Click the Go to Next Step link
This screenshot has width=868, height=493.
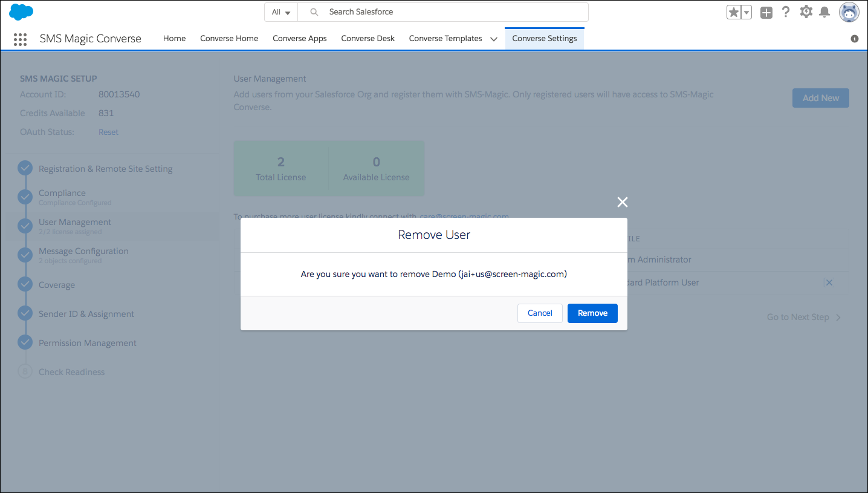point(798,317)
